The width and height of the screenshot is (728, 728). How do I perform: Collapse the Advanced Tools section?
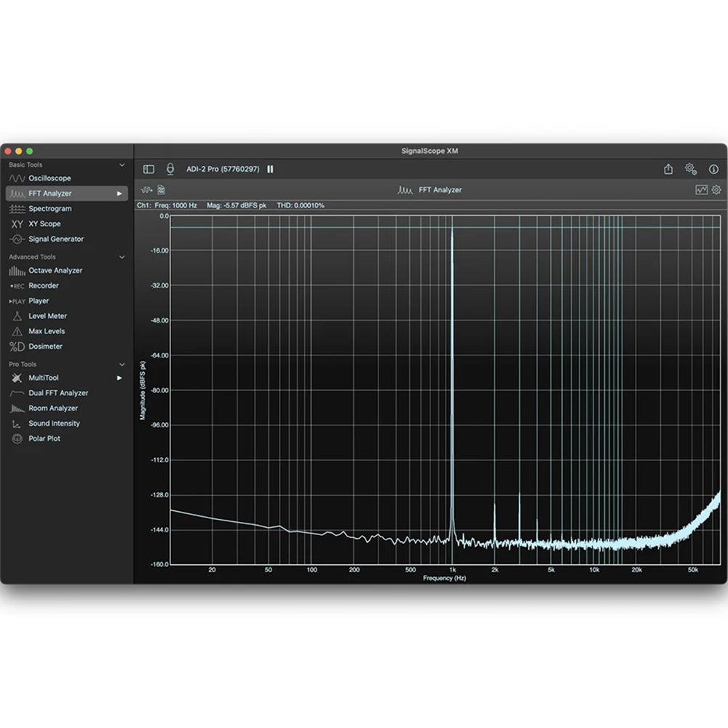click(x=122, y=257)
